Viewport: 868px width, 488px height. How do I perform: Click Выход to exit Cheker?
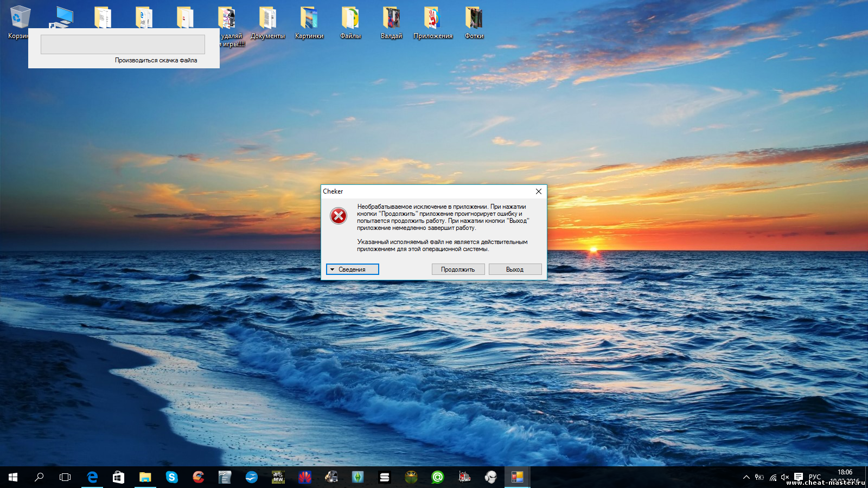coord(515,269)
